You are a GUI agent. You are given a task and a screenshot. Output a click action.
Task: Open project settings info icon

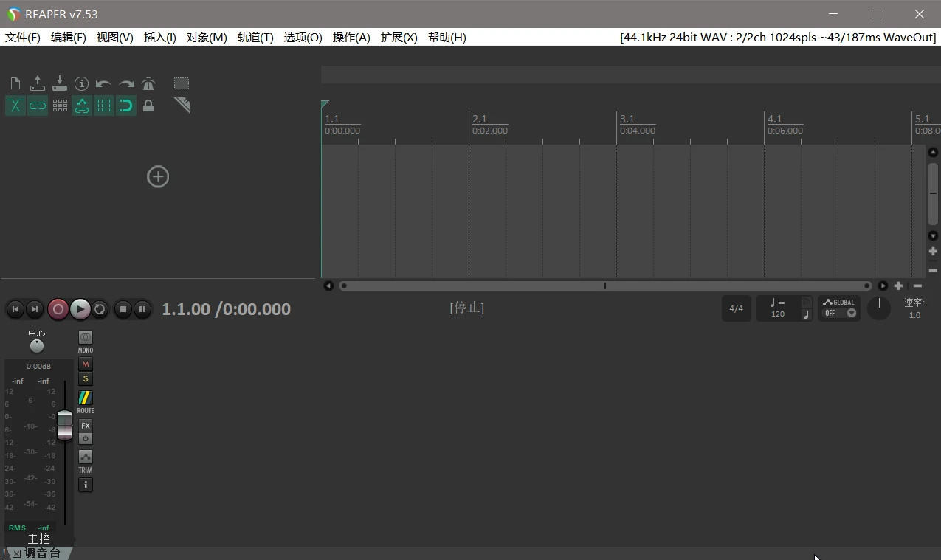click(82, 83)
